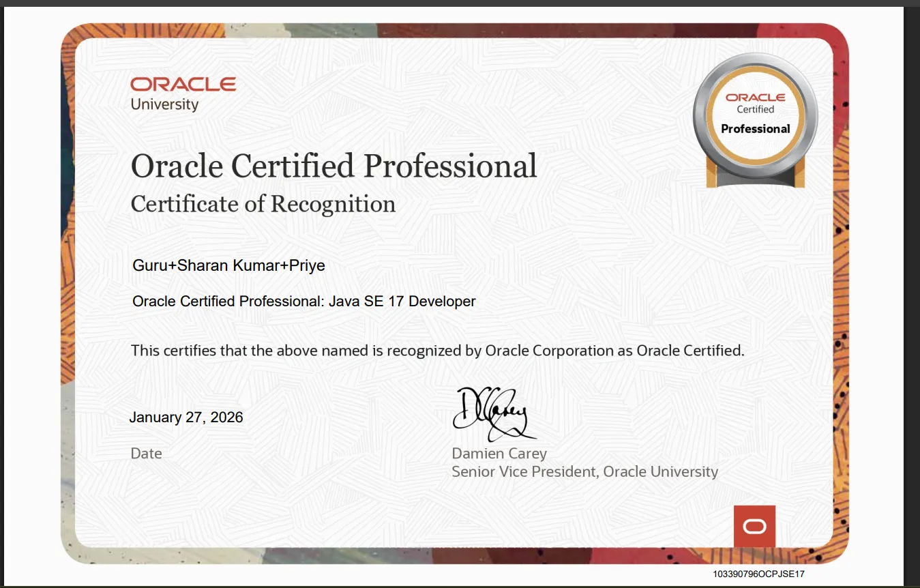This screenshot has width=920, height=588.
Task: Select the recipient name 'Guru+Sharan Kumar+Priye'
Action: pos(228,265)
